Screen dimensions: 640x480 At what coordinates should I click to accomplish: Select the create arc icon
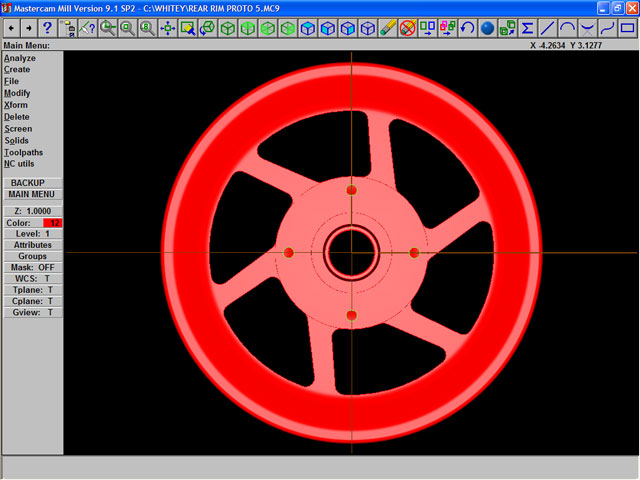click(567, 28)
